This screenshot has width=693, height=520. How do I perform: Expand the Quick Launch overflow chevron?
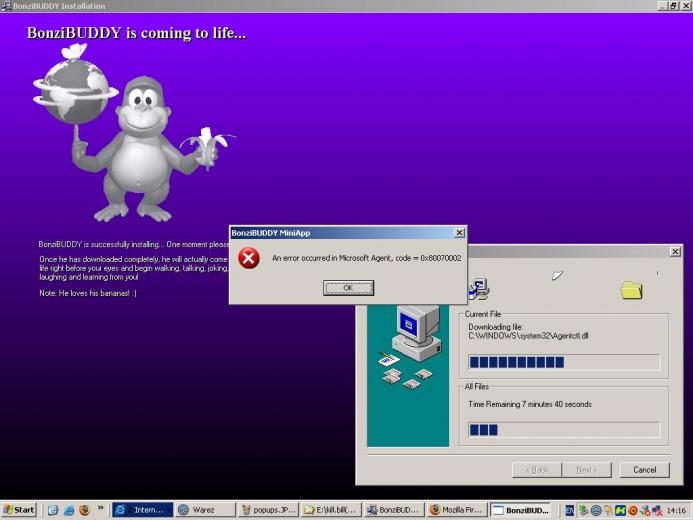click(x=100, y=508)
